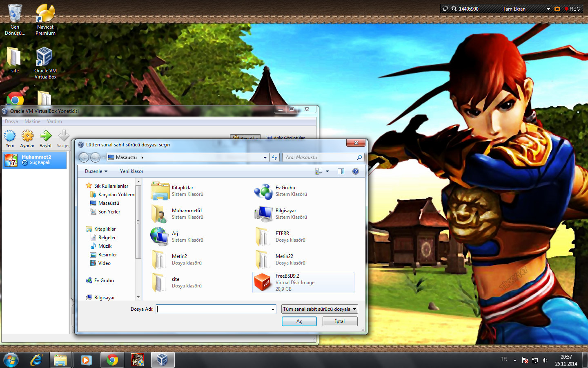Click the TR language indicator
This screenshot has height=368, width=588.
[504, 359]
